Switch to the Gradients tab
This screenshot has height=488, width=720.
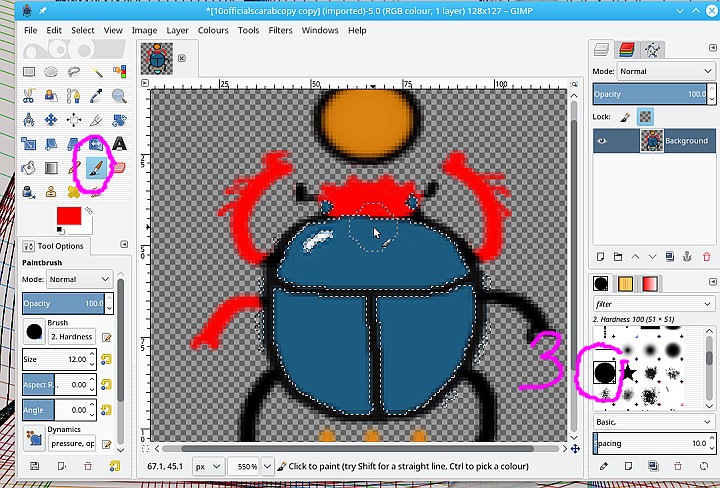[x=650, y=284]
